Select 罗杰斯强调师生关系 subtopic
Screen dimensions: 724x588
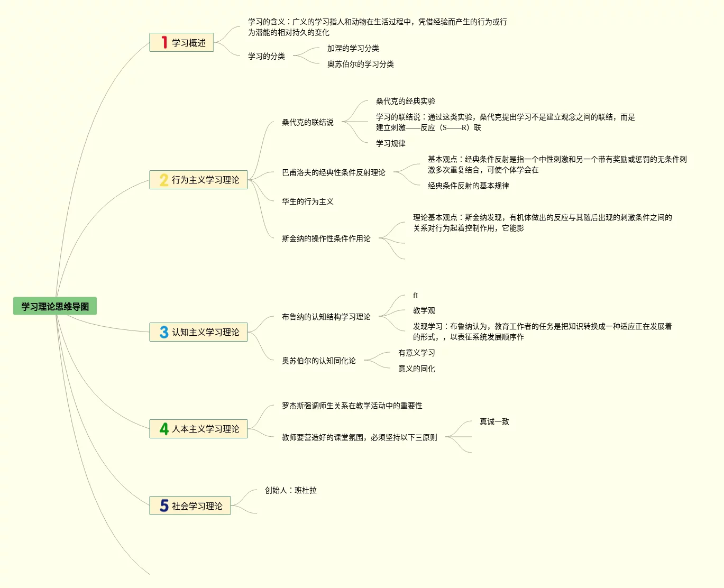pos(352,406)
